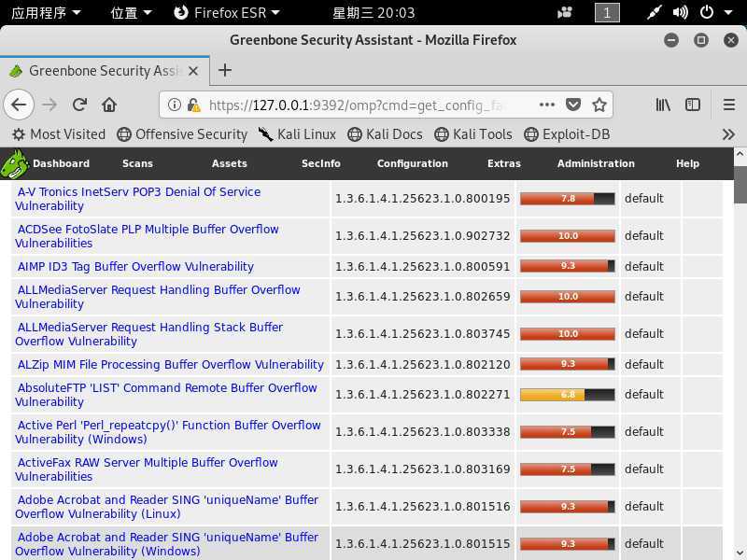Open the Firefox home page icon

click(109, 105)
